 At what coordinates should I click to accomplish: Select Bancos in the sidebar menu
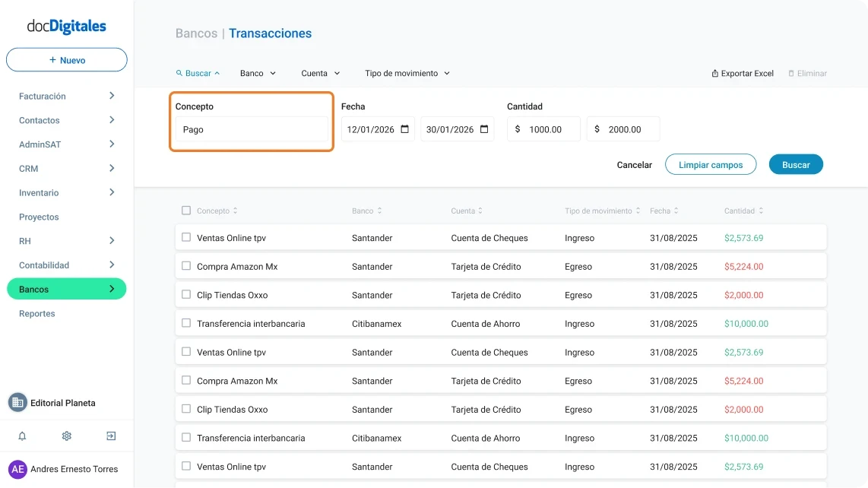point(33,289)
